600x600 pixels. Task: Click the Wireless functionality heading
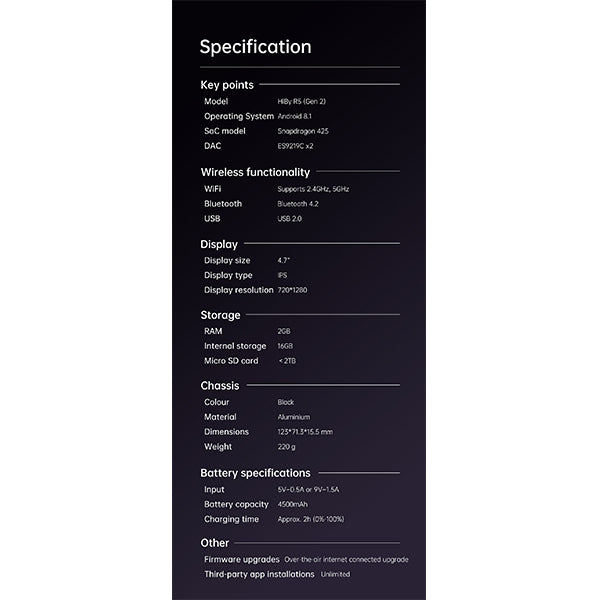point(255,172)
